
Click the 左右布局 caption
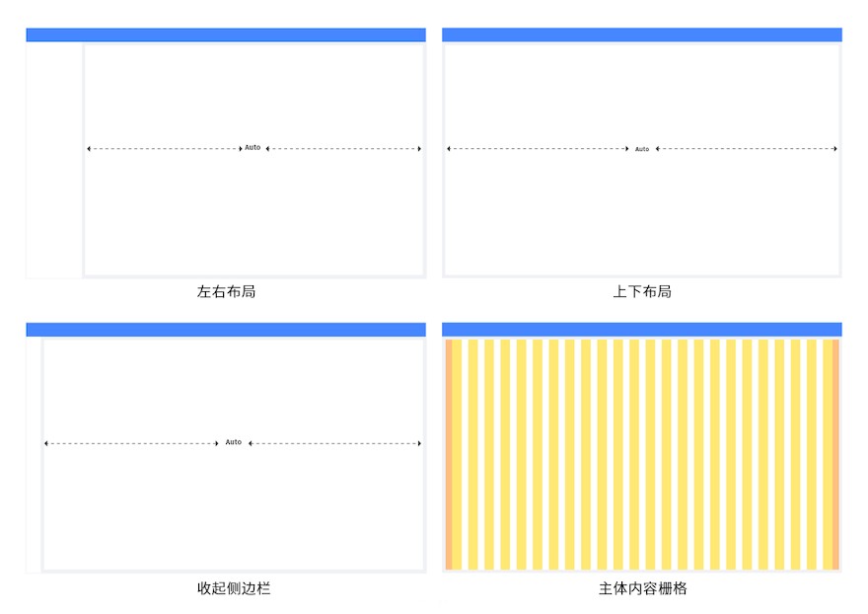226,291
